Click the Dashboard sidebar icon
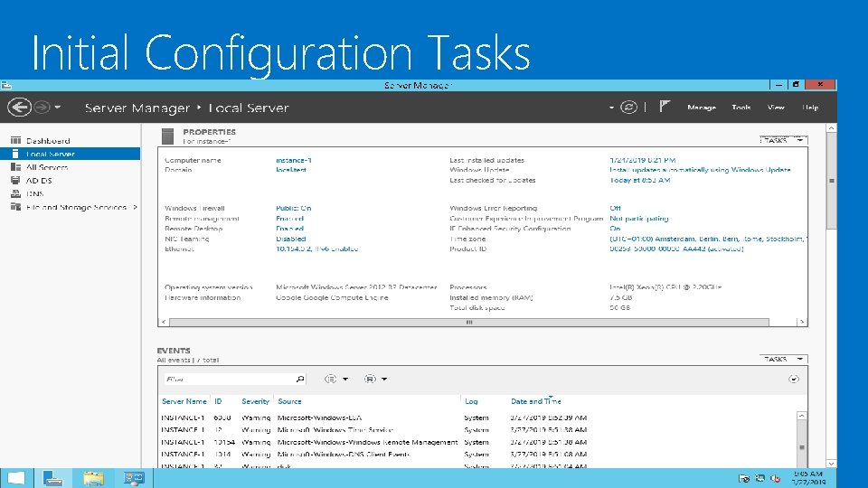868x488 pixels. click(x=15, y=141)
